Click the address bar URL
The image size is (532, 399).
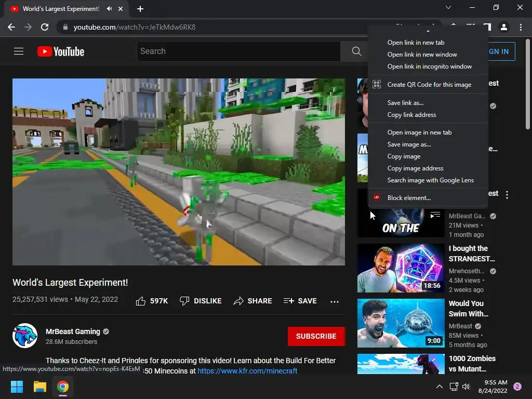[135, 27]
